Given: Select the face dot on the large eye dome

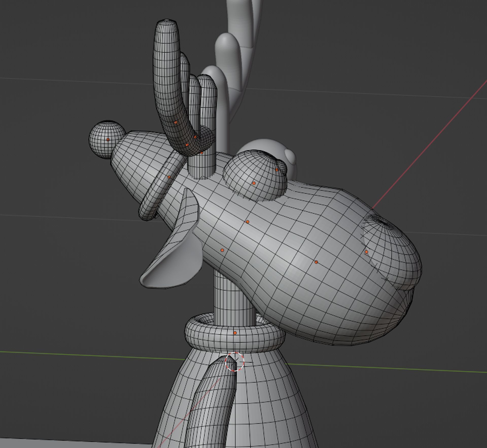Looking at the screenshot, I should 254,183.
